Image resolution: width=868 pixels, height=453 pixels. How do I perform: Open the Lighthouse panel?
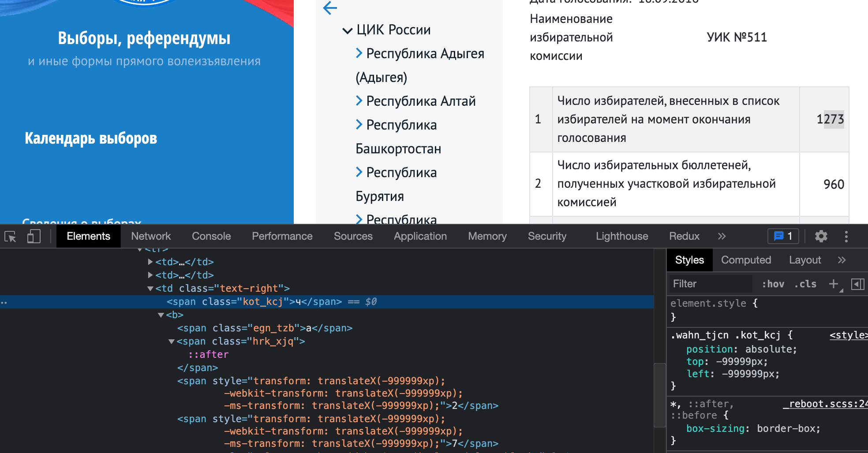tap(622, 236)
